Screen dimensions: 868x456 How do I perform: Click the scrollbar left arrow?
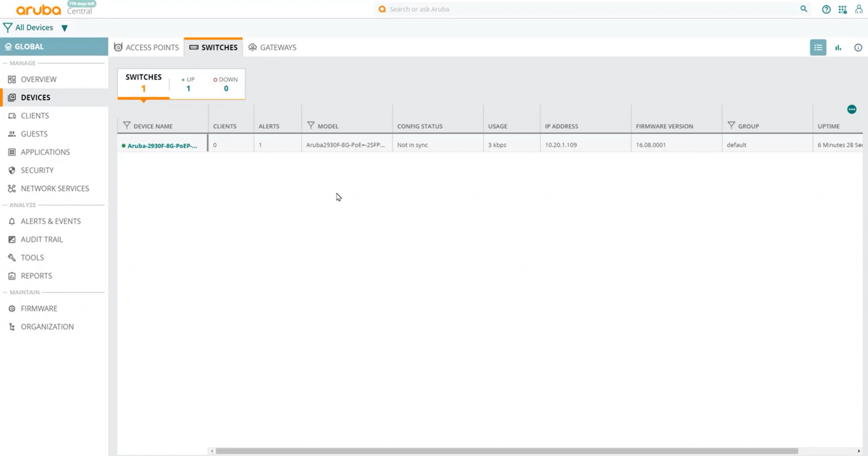pos(211,451)
